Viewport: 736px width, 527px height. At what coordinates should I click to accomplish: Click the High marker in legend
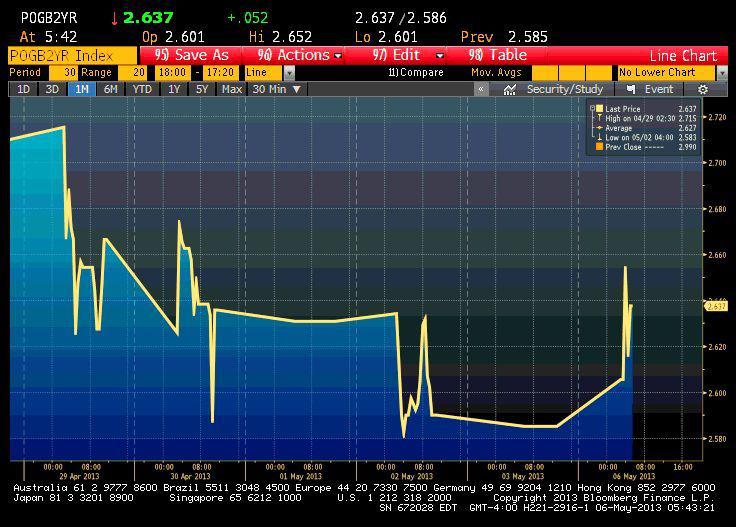pos(599,118)
